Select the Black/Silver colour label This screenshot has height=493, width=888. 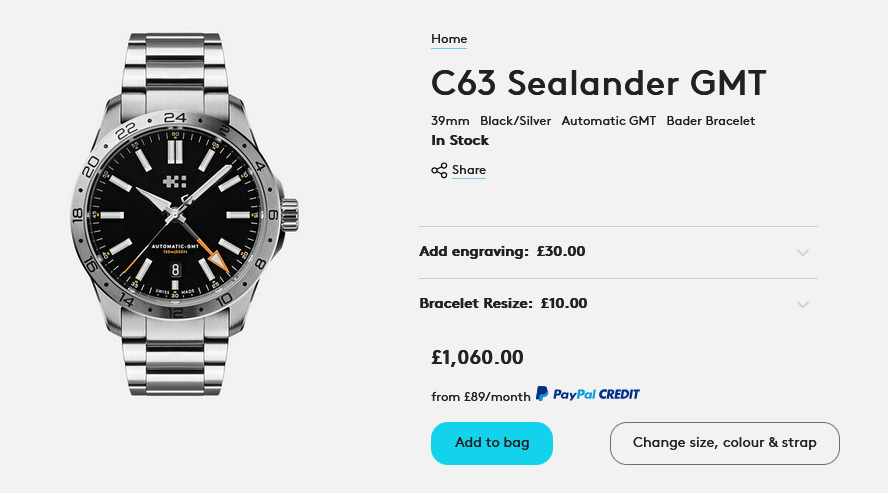point(515,121)
